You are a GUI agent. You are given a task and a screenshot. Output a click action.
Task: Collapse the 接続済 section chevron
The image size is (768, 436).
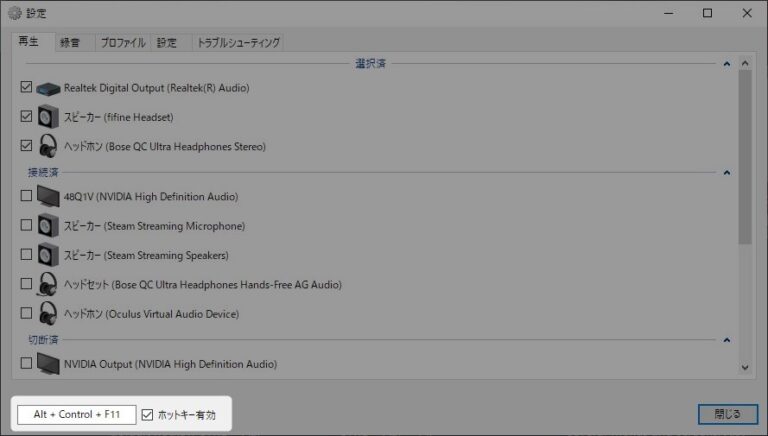[727, 173]
